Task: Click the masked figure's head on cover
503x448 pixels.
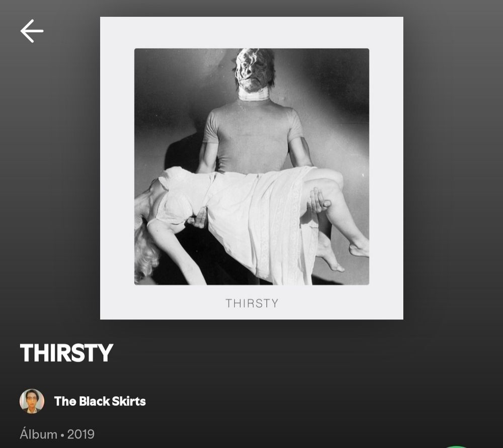Action: 254,69
